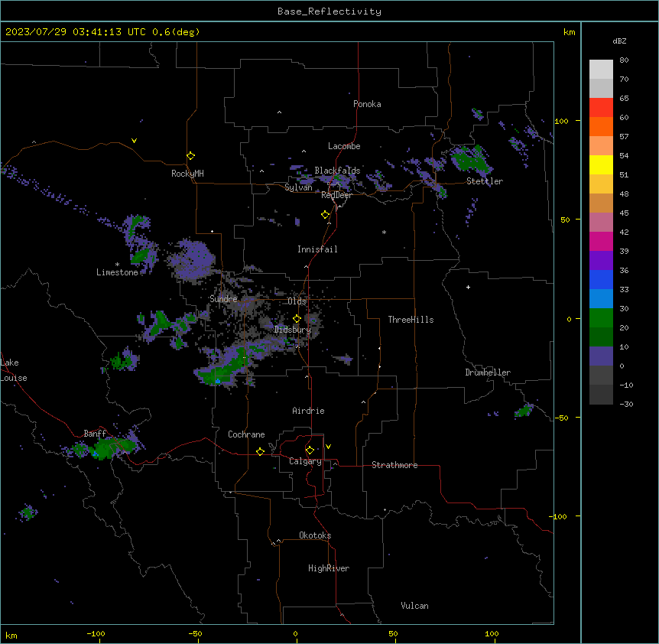Click the Drumheller label

tap(488, 372)
